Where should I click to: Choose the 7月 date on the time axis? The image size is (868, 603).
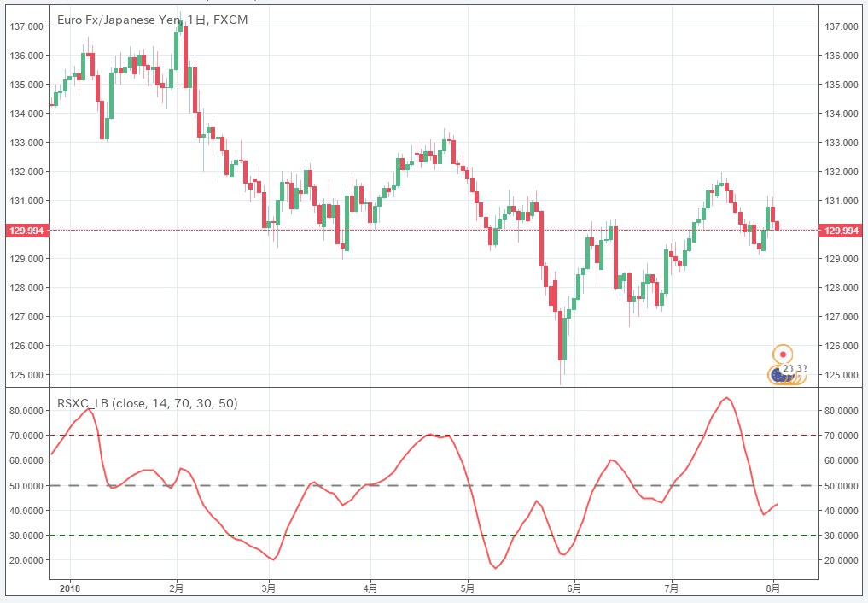tap(672, 588)
